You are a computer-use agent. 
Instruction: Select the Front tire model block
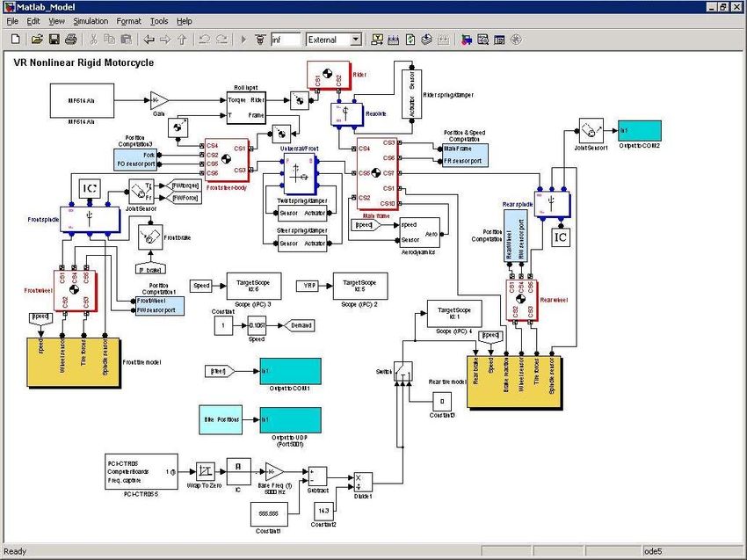[73, 362]
